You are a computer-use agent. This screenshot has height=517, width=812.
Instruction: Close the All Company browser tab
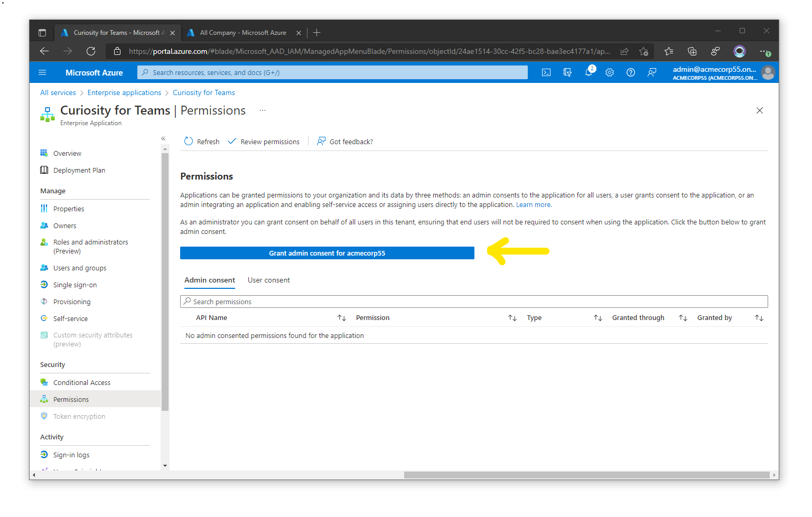point(298,33)
